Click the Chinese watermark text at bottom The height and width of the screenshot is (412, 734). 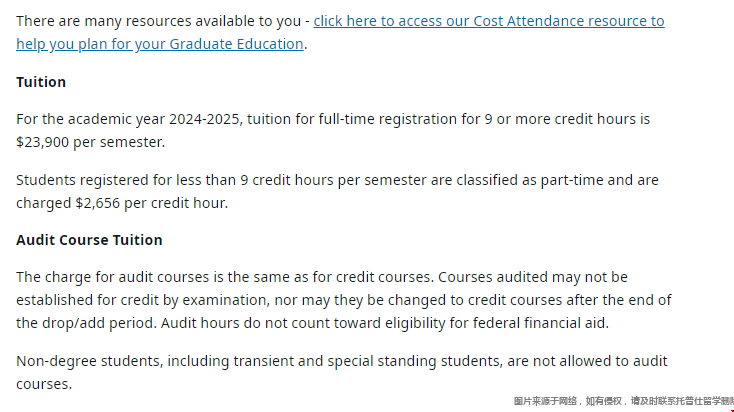(x=624, y=401)
